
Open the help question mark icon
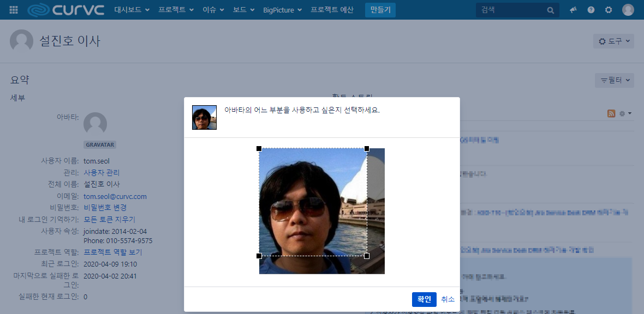(591, 10)
